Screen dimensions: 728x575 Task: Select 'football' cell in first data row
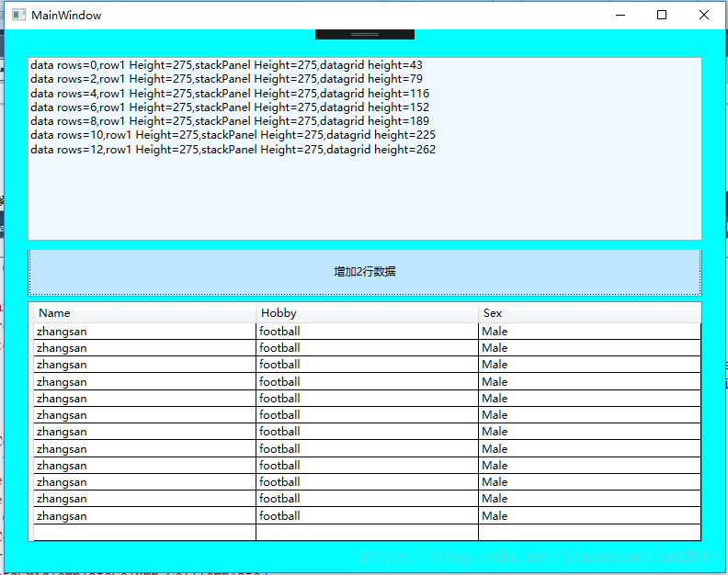(x=368, y=332)
